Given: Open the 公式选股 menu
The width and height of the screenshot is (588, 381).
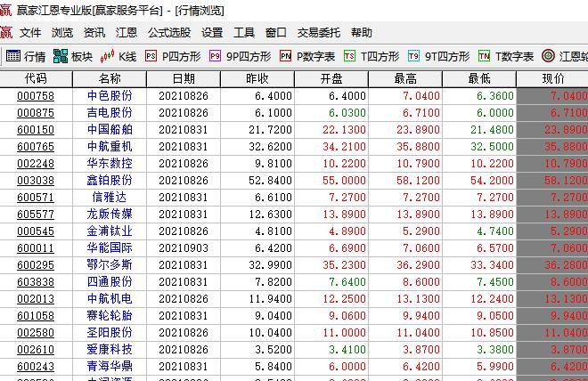Looking at the screenshot, I should point(169,33).
